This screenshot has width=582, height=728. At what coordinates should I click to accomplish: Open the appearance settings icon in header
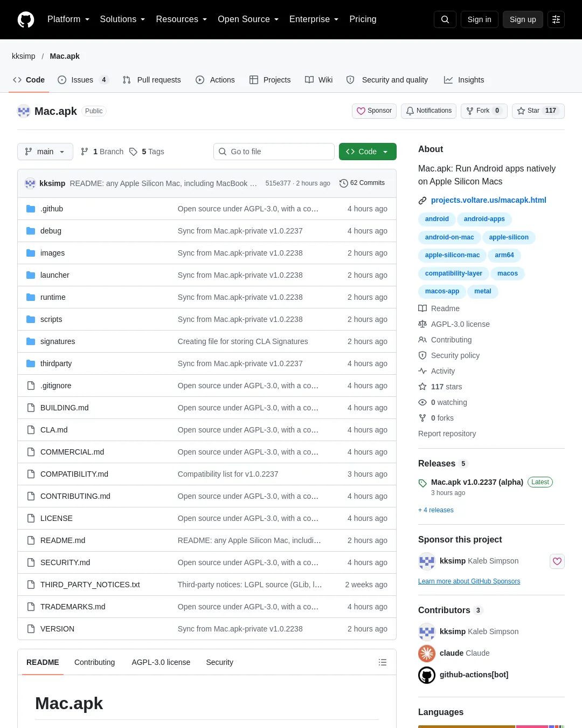pyautogui.click(x=556, y=19)
